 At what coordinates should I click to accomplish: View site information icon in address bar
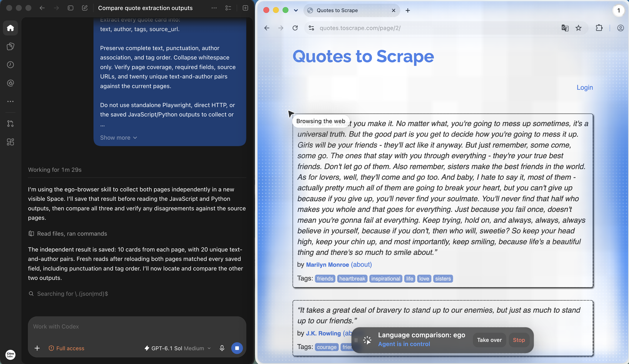(x=311, y=28)
